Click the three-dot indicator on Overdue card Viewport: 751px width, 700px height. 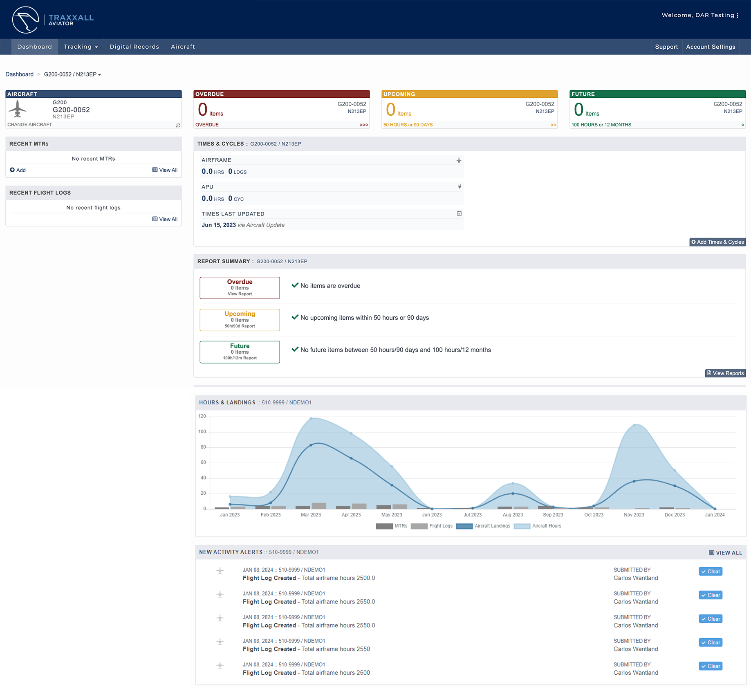[x=363, y=125]
